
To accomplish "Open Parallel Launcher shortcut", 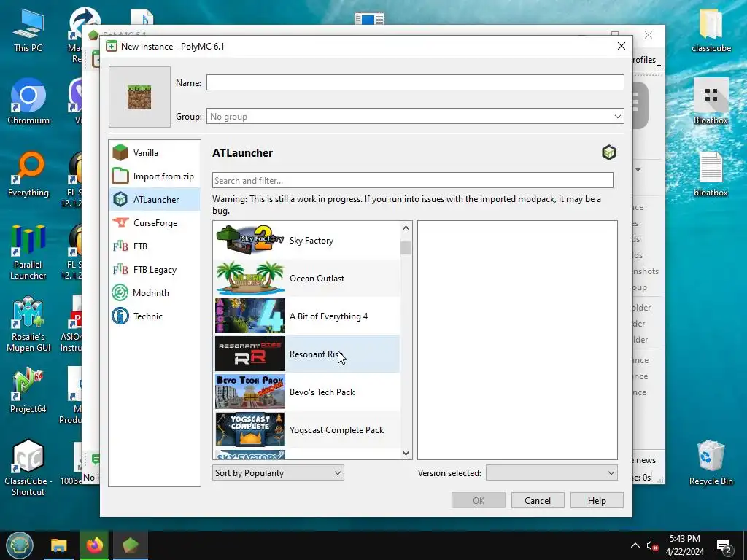I will tap(28, 252).
